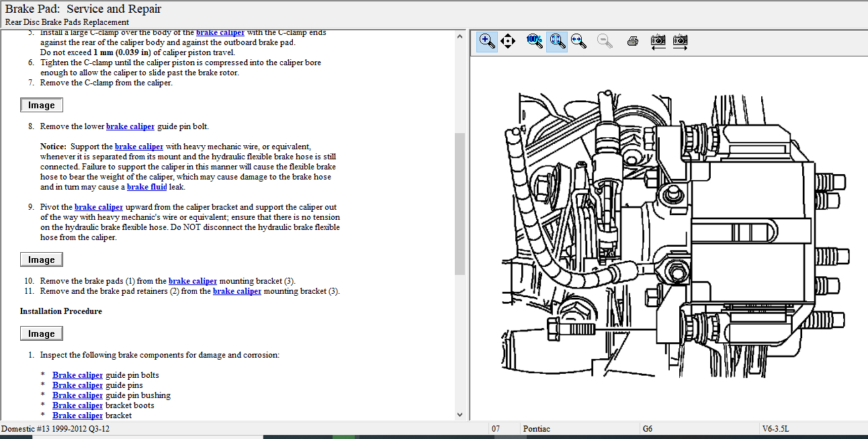Click brake caliper link in step 9

click(x=99, y=207)
